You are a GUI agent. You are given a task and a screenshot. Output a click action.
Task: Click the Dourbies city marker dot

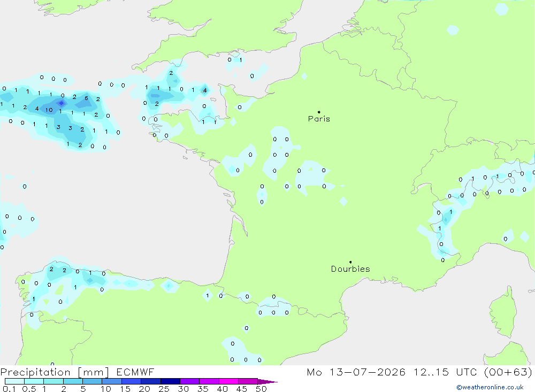[350, 262]
